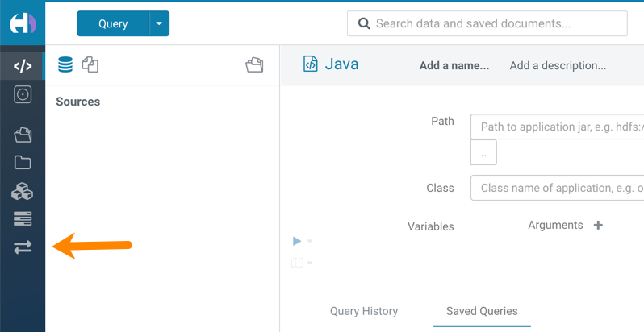Open the Scheduler circle icon in sidebar
Image resolution: width=644 pixels, height=332 pixels.
pos(23,94)
